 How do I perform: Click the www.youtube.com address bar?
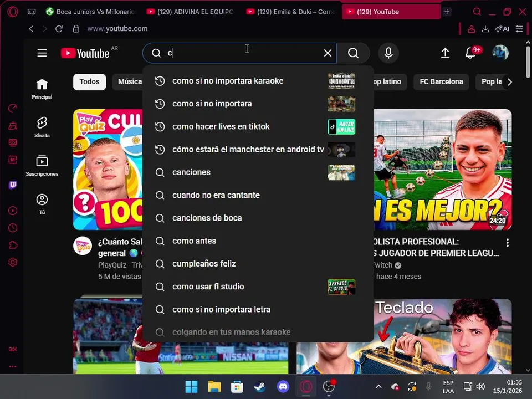[117, 29]
